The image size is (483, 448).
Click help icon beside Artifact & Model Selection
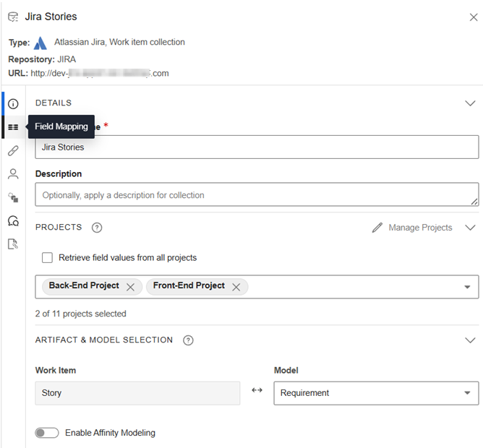[188, 340]
